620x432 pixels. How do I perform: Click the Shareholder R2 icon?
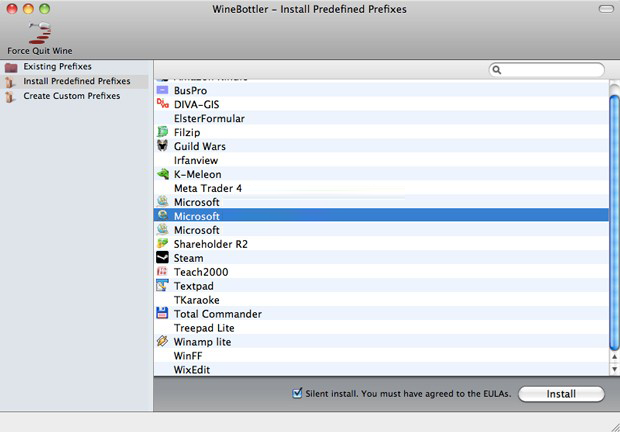click(x=163, y=244)
